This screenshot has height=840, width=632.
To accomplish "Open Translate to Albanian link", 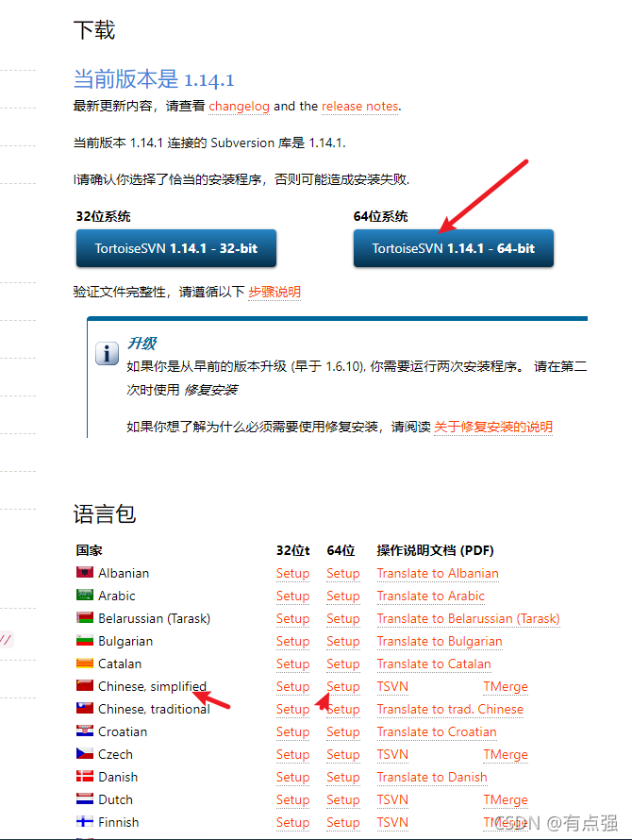I will [438, 573].
